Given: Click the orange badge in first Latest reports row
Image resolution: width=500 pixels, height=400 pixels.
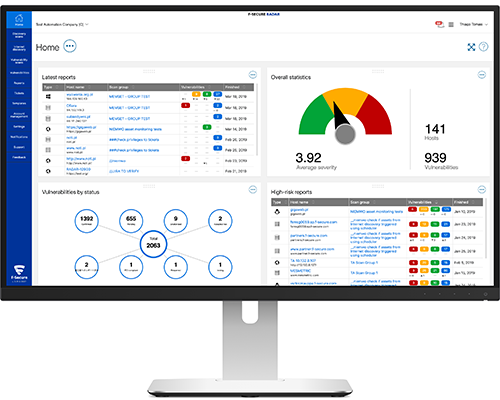Looking at the screenshot, I should (x=196, y=95).
